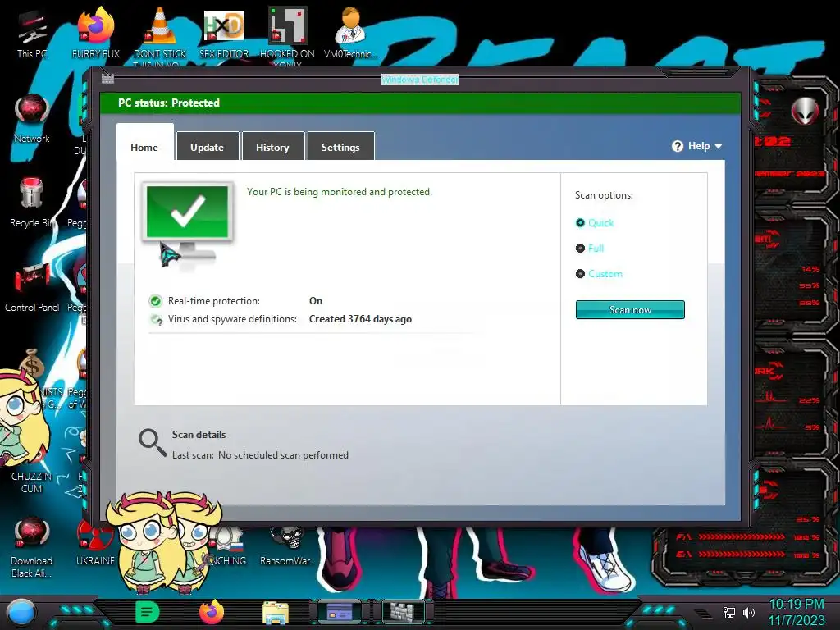Image resolution: width=840 pixels, height=630 pixels.
Task: Launch Firefox from the taskbar
Action: (211, 612)
